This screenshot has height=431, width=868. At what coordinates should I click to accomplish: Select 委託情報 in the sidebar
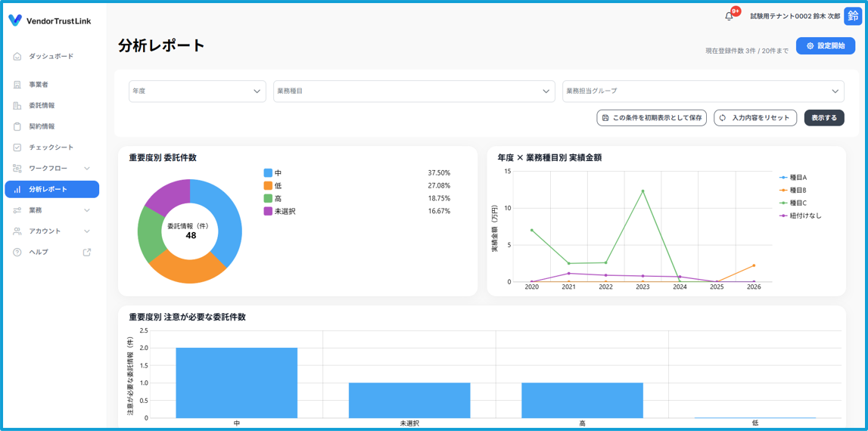pyautogui.click(x=42, y=106)
